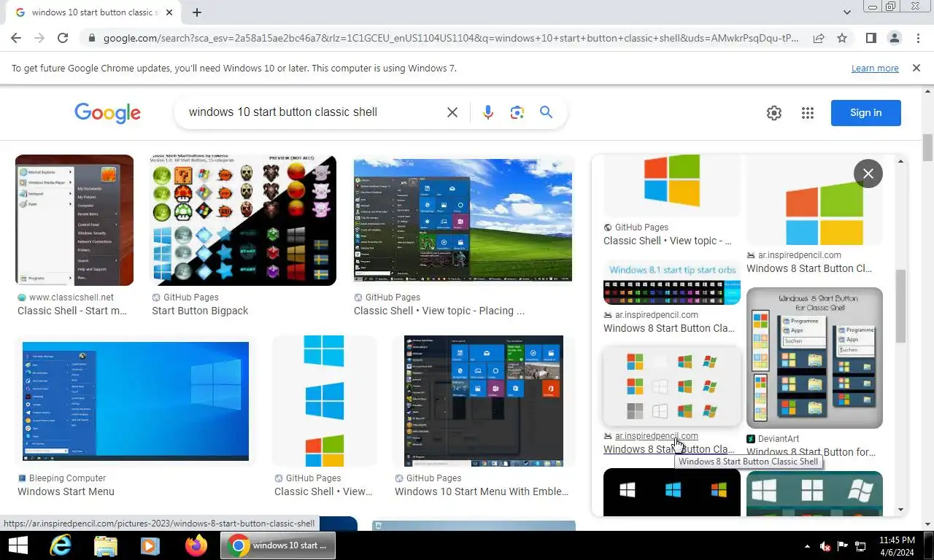Screen dimensions: 934x560
Task: Open the DeviantArt Windows 8 Start Button image
Action: click(x=814, y=358)
